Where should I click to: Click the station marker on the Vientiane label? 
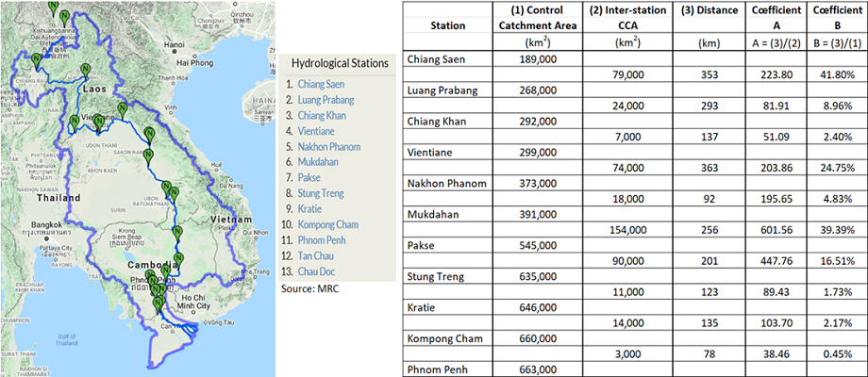(98, 121)
